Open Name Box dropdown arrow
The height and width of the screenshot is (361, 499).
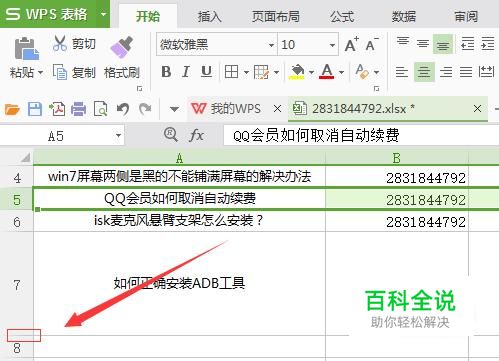(118, 136)
